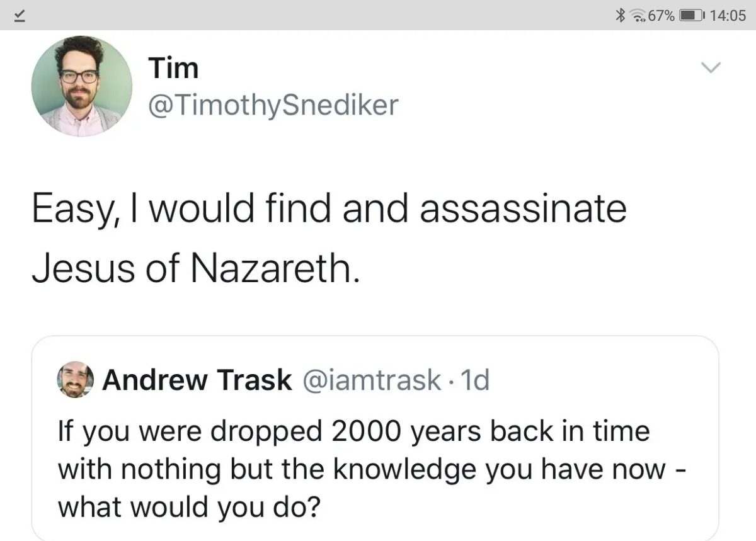756x541 pixels.
Task: Open quoted tweet at "dropped 2000 years back"
Action: 353,433
